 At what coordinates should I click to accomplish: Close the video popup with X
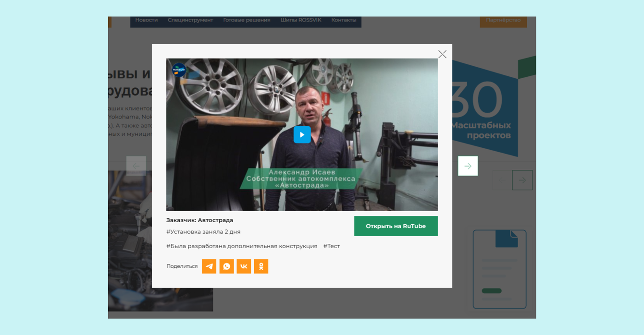[442, 54]
